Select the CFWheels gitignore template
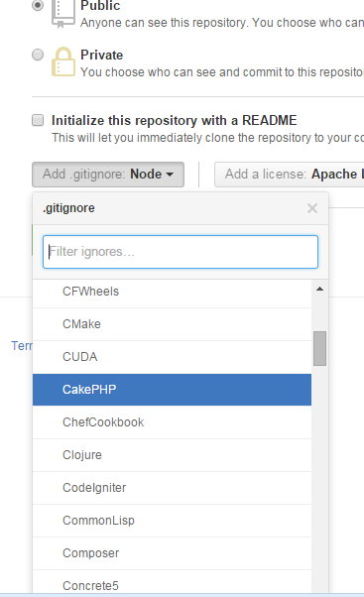The width and height of the screenshot is (364, 597). [x=173, y=292]
